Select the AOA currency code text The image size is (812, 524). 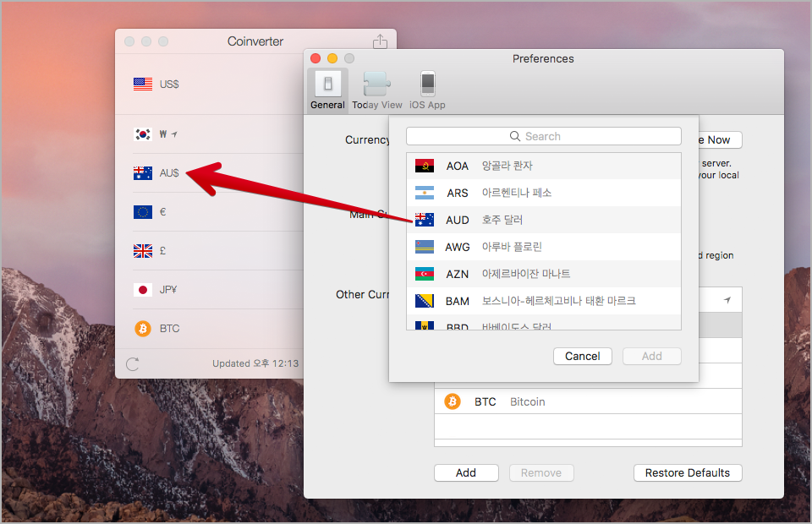(x=458, y=166)
